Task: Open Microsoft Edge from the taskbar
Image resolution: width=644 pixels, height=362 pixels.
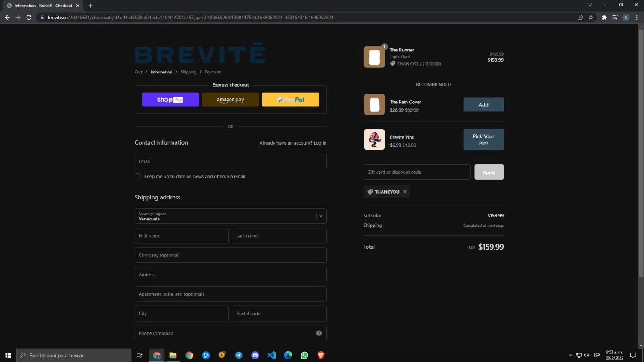Action: point(288,355)
